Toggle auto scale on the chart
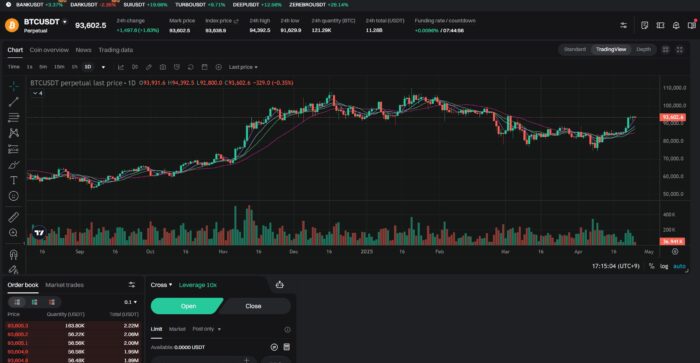Image resolution: width=700 pixels, height=363 pixels. click(x=679, y=266)
